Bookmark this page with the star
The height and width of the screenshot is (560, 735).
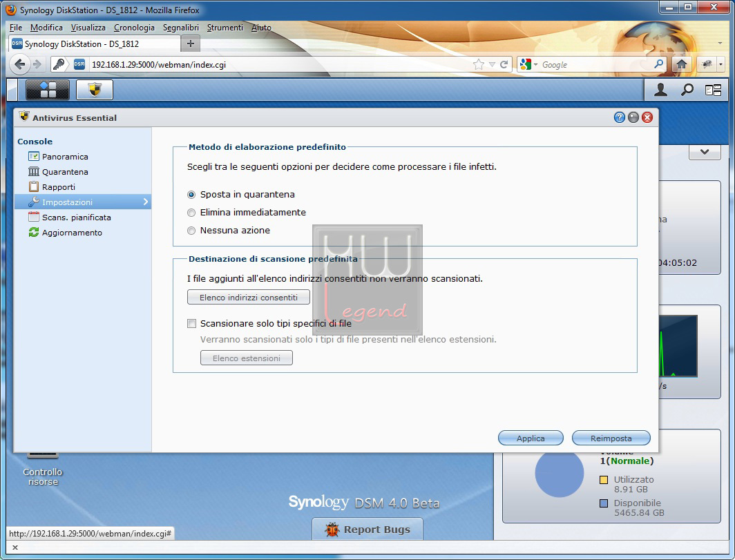pos(478,64)
